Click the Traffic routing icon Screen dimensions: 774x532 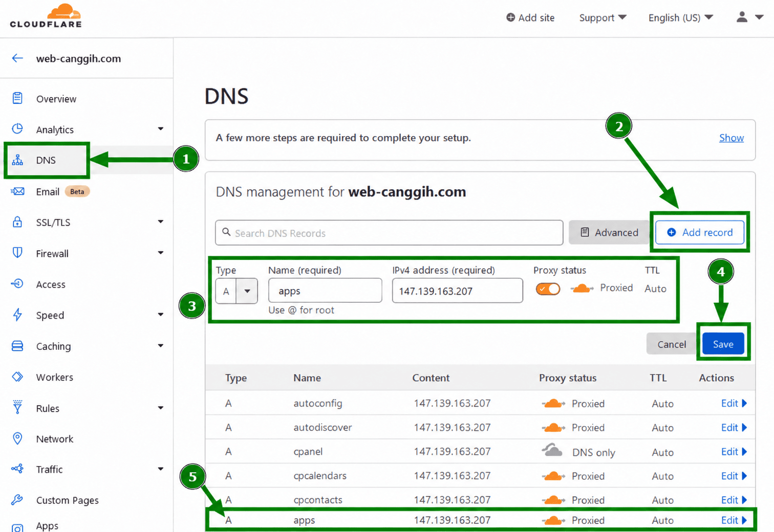(x=17, y=469)
